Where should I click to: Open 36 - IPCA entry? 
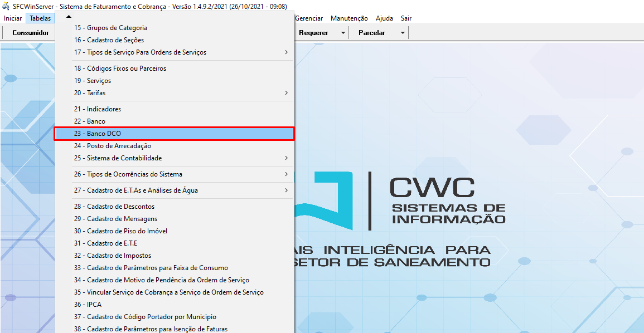[88, 305]
